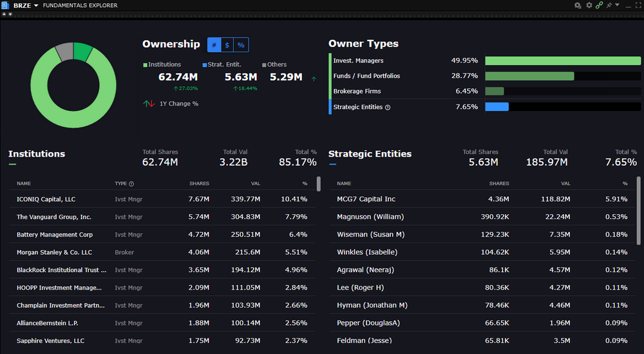644x354 pixels.
Task: Switch ownership view to percentage (%)
Action: point(241,45)
